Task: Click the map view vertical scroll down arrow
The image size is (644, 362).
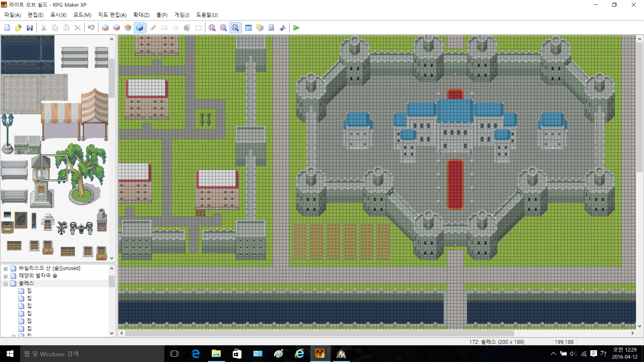Action: pyautogui.click(x=639, y=326)
